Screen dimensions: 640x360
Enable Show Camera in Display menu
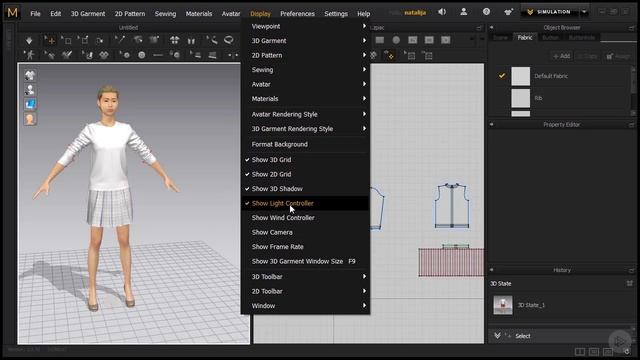coord(306,232)
